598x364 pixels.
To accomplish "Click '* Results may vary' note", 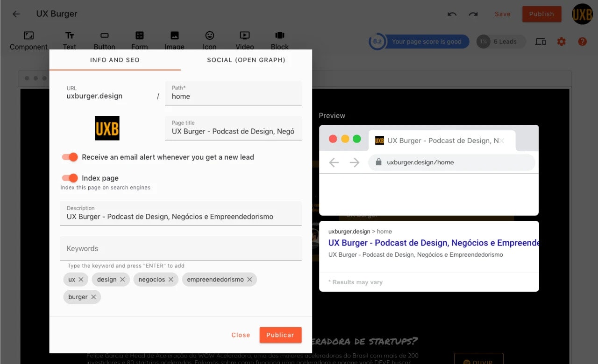I will pos(356,282).
